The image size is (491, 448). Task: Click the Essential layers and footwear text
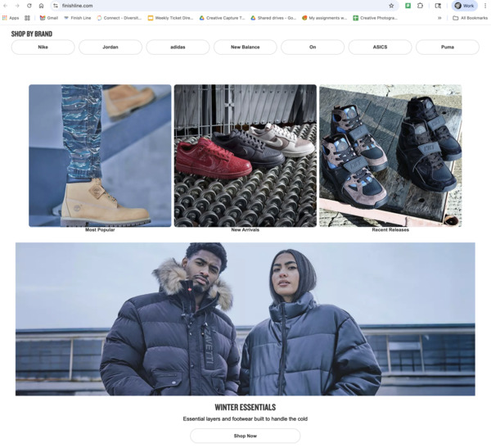(x=245, y=419)
